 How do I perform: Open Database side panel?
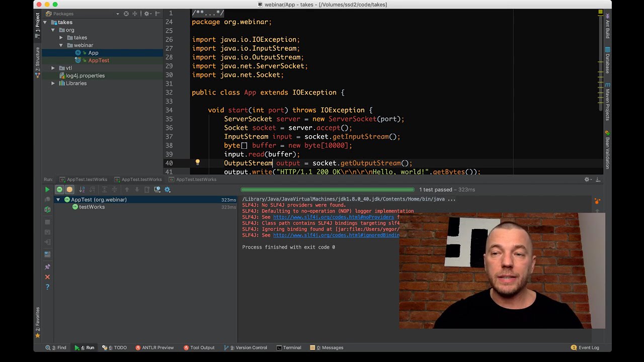point(607,60)
